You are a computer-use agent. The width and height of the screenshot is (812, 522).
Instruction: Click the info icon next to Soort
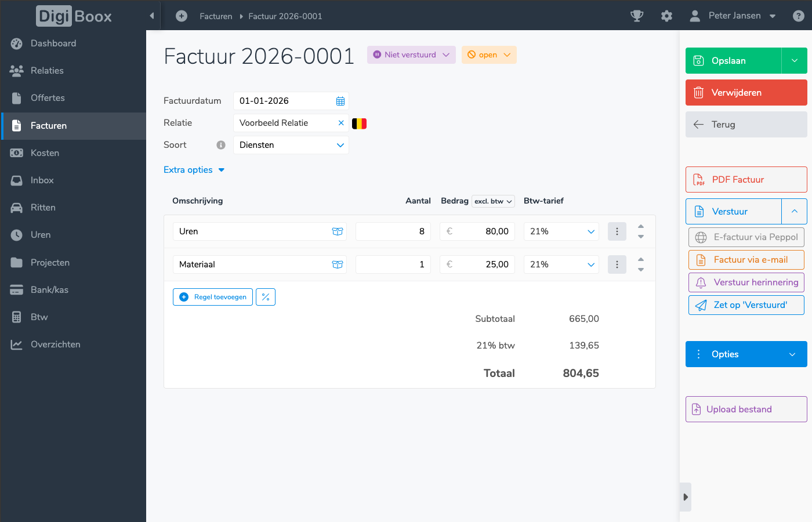[221, 145]
